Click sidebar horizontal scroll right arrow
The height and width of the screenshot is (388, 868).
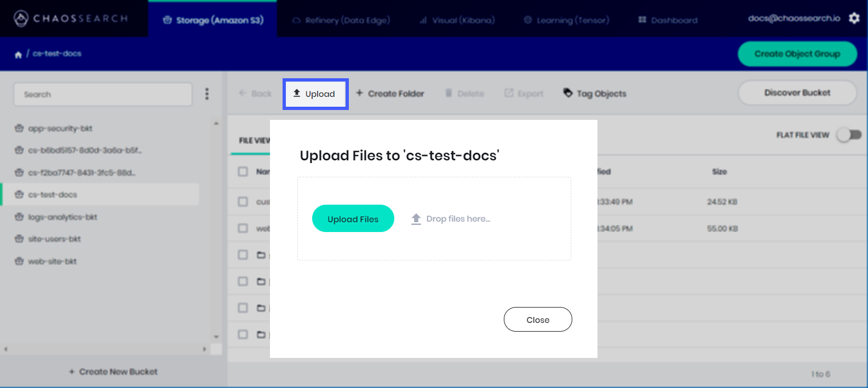(204, 349)
